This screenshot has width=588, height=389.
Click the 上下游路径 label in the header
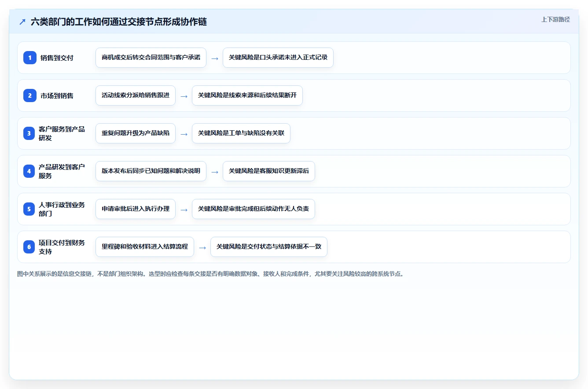555,19
